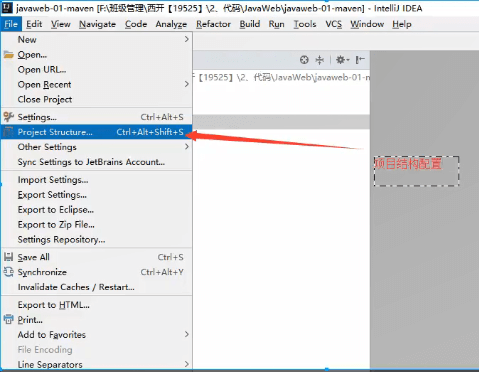479x372 pixels.
Task: Click the scroll from source target icon
Action: click(304, 60)
